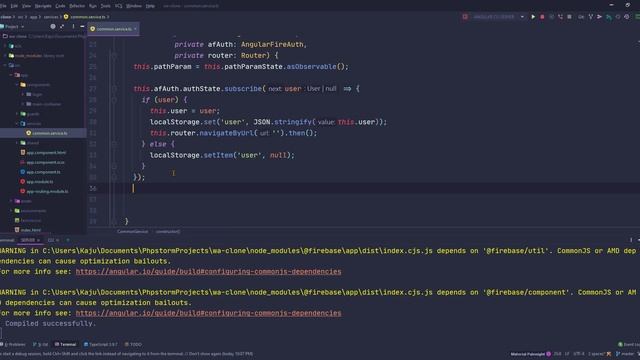
Task: Click the CommonService breadcrumb below editor
Action: [133, 231]
